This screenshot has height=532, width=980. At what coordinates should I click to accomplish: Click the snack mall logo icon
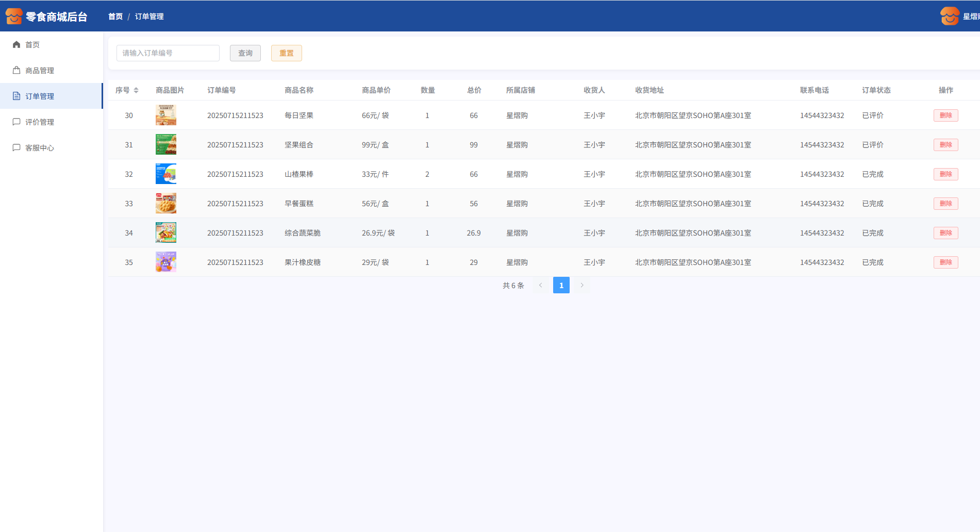pyautogui.click(x=14, y=16)
